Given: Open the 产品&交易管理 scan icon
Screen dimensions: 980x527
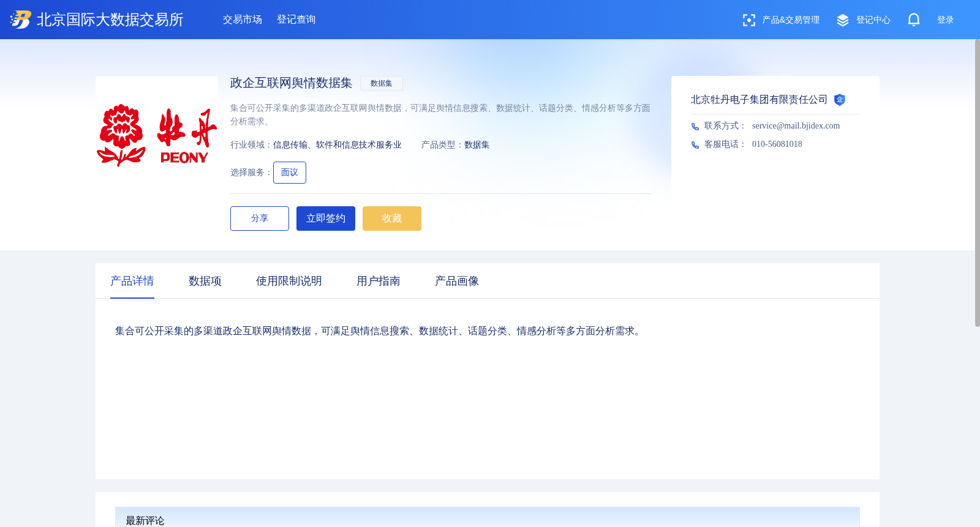Looking at the screenshot, I should [748, 20].
